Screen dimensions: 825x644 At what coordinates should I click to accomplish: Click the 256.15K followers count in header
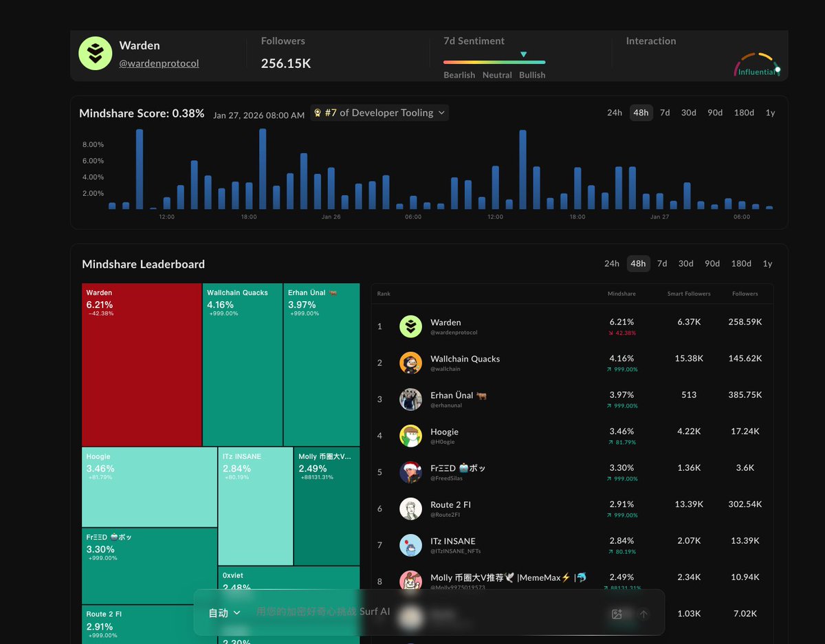(286, 64)
